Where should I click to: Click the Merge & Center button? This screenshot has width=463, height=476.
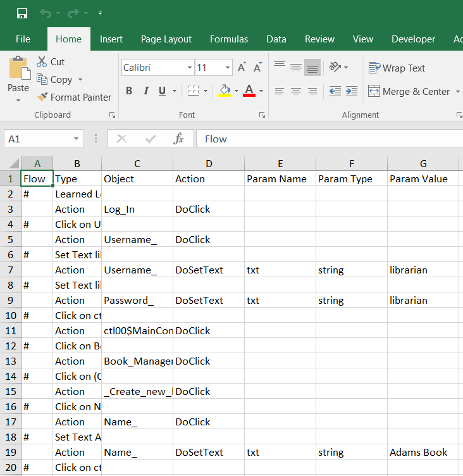coord(409,92)
